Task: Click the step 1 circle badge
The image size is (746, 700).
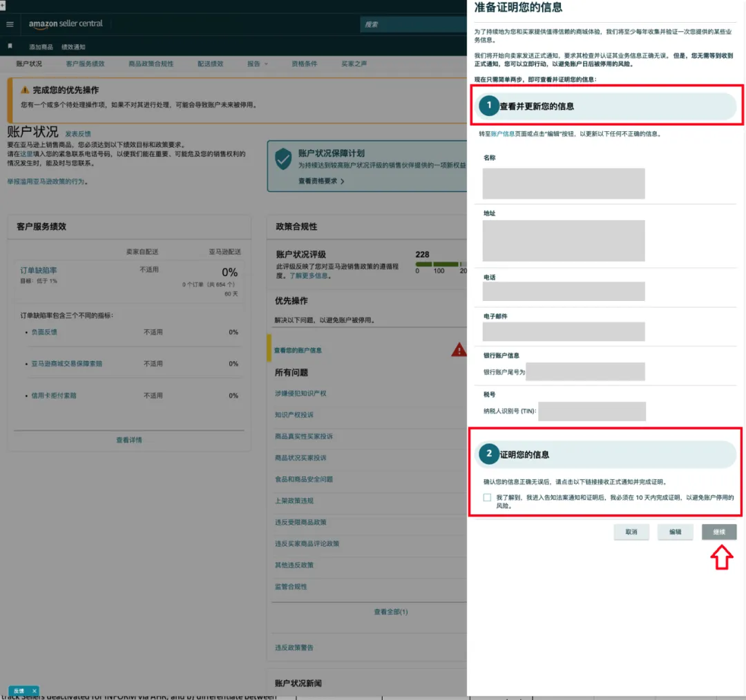Action: click(489, 106)
